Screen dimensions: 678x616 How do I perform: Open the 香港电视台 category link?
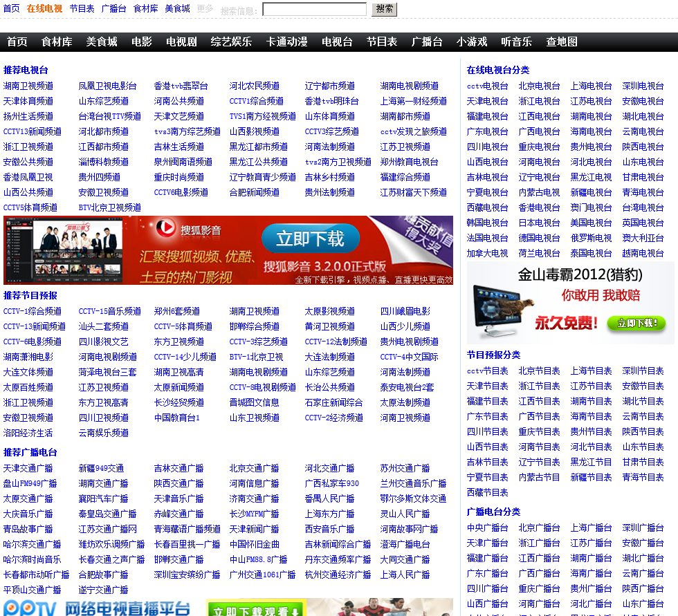point(539,207)
